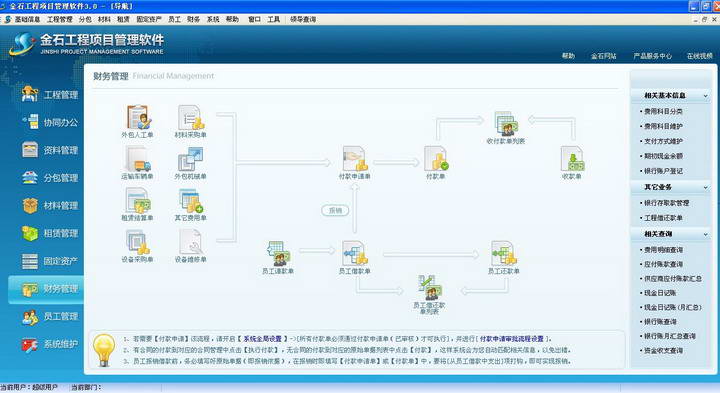Open the 员工请款单 icon
This screenshot has height=393, width=720.
[x=278, y=254]
